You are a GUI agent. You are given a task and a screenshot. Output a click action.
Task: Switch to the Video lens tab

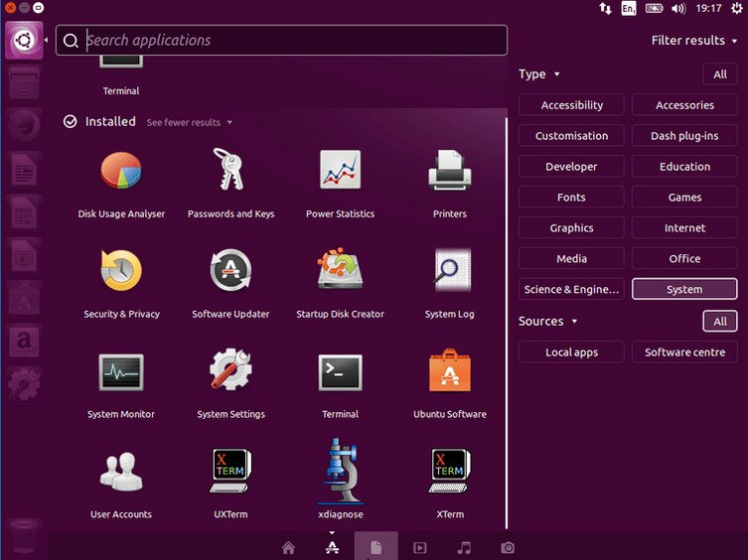(420, 548)
